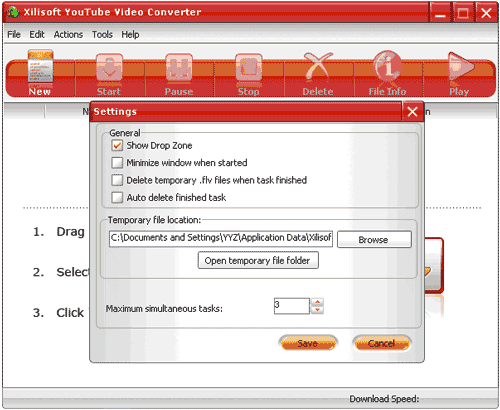
Task: Open the File menu
Action: tap(14, 34)
